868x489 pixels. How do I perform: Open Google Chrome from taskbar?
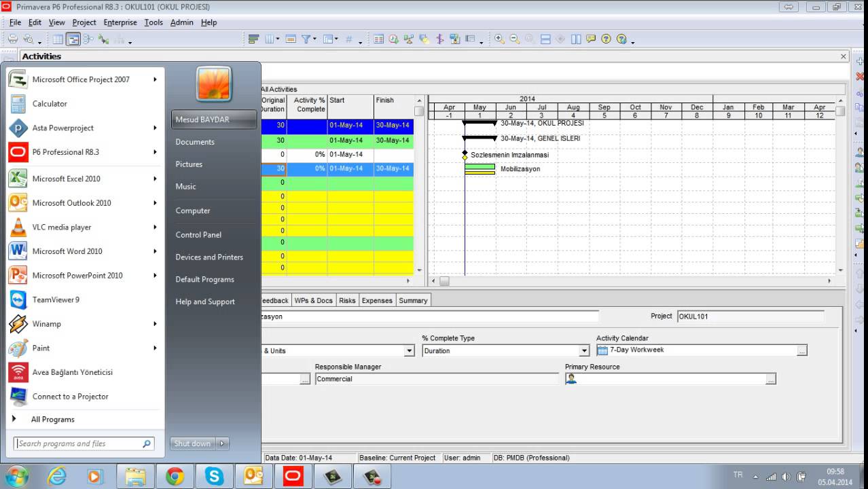click(x=175, y=477)
